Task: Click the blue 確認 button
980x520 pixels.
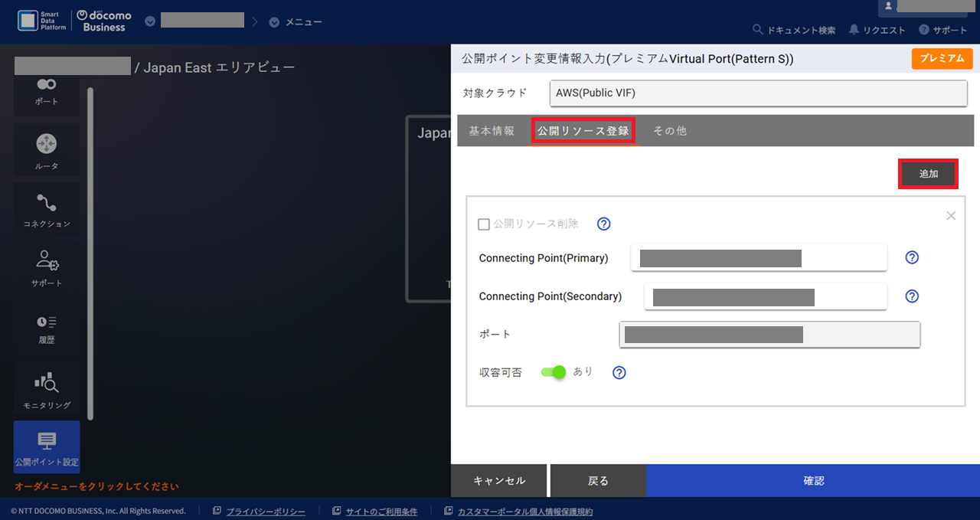Action: point(813,481)
